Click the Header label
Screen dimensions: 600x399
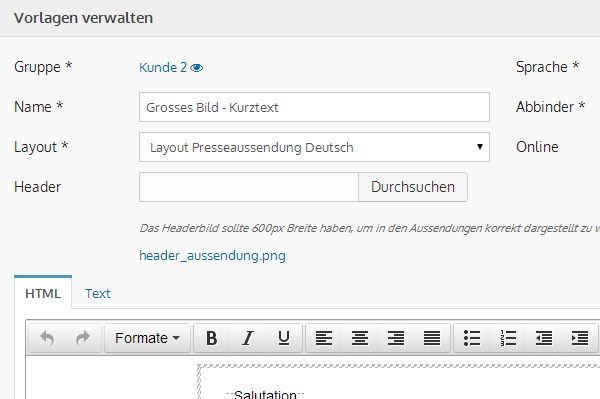[38, 187]
